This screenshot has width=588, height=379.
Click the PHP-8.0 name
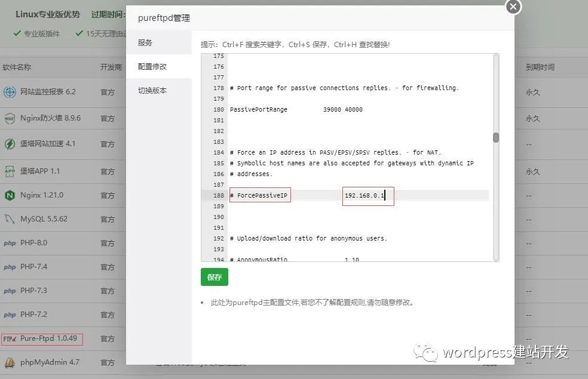coord(33,243)
